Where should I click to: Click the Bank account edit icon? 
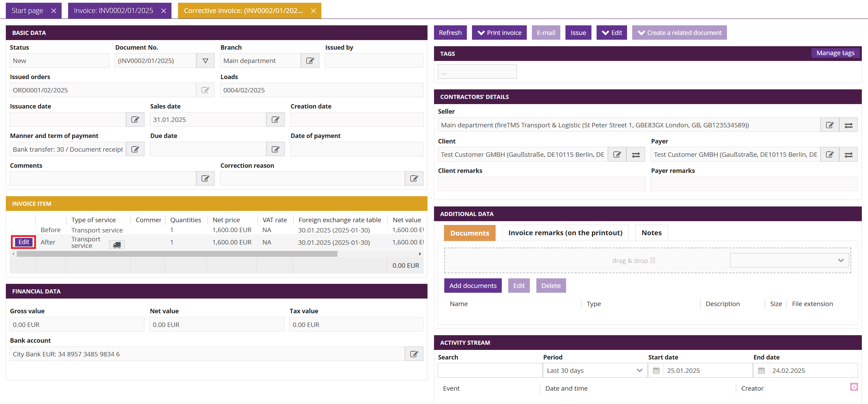click(x=414, y=354)
